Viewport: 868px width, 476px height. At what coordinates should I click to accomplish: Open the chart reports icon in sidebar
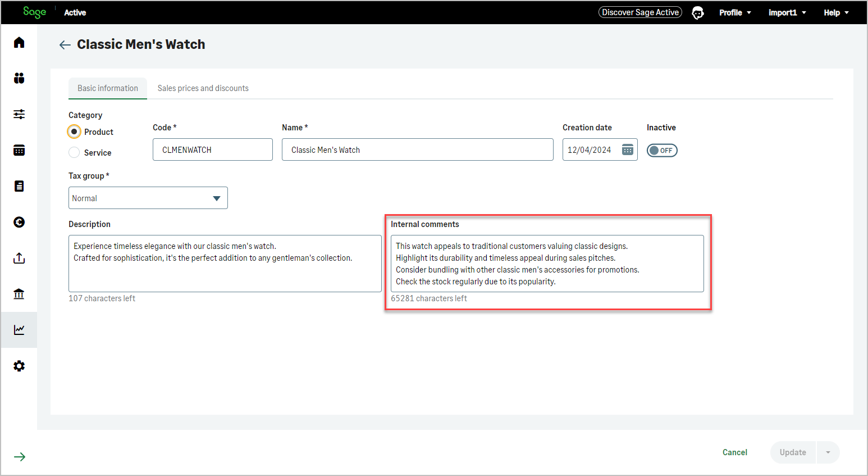(x=19, y=330)
